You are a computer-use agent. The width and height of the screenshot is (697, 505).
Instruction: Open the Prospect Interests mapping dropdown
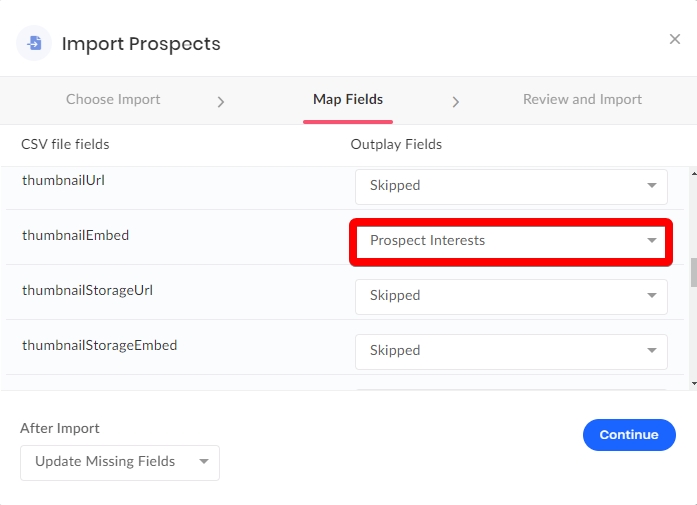pyautogui.click(x=510, y=240)
